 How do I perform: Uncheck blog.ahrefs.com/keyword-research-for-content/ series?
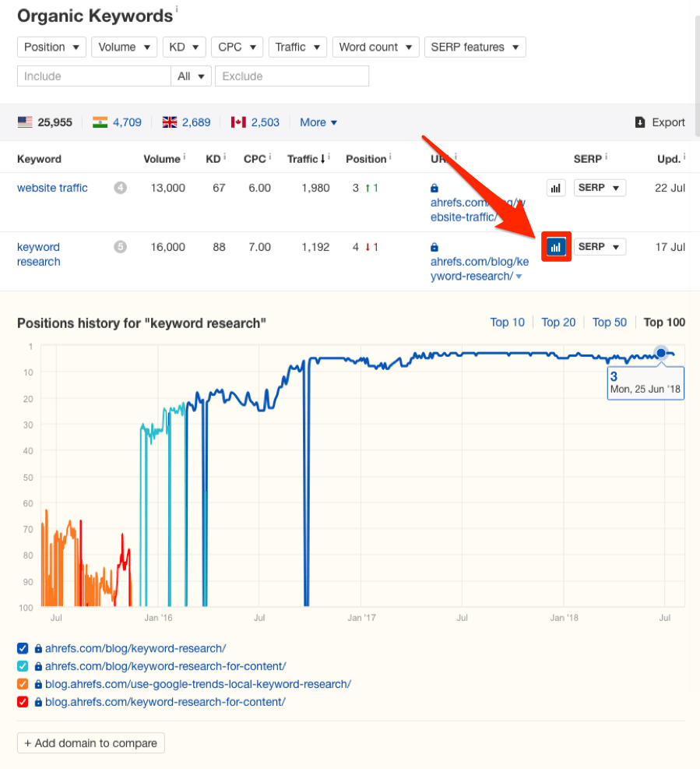23,702
